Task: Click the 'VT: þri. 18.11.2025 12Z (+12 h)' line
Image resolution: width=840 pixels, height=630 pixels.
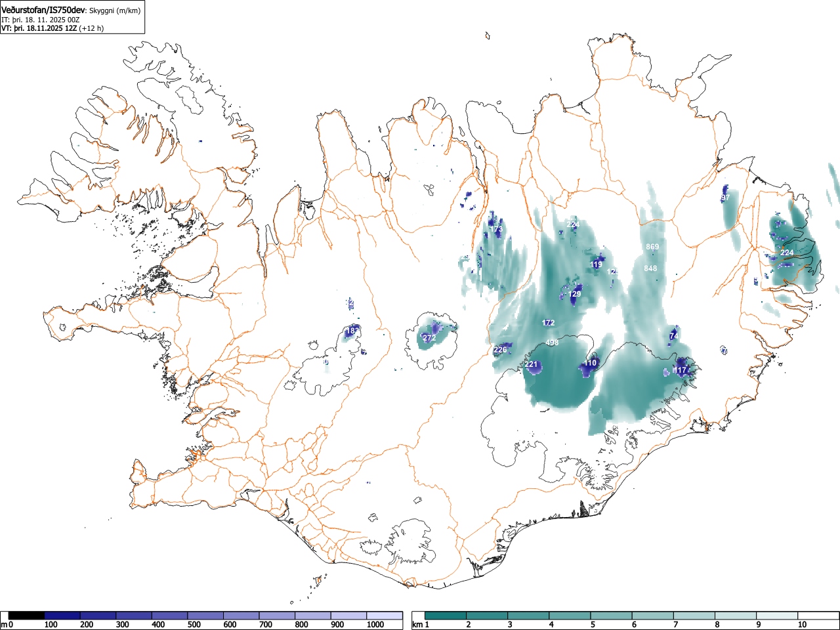Action: pyautogui.click(x=52, y=28)
